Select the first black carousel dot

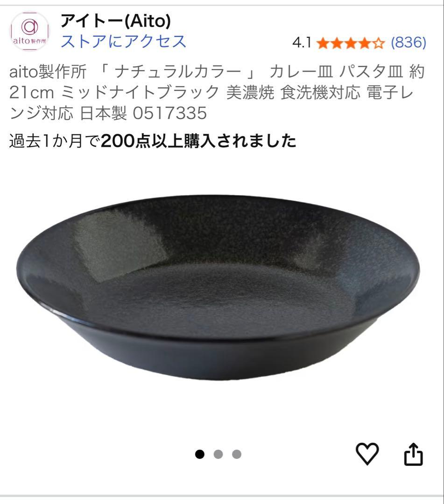click(x=200, y=454)
